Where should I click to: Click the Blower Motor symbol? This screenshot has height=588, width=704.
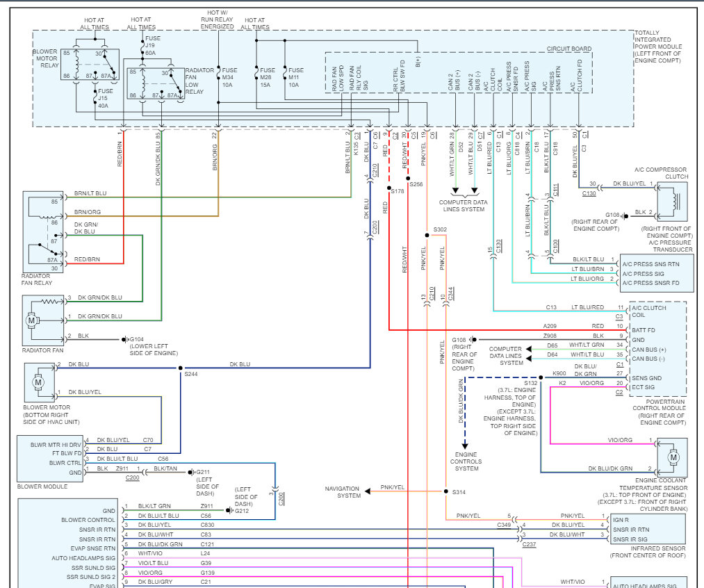pos(38,382)
